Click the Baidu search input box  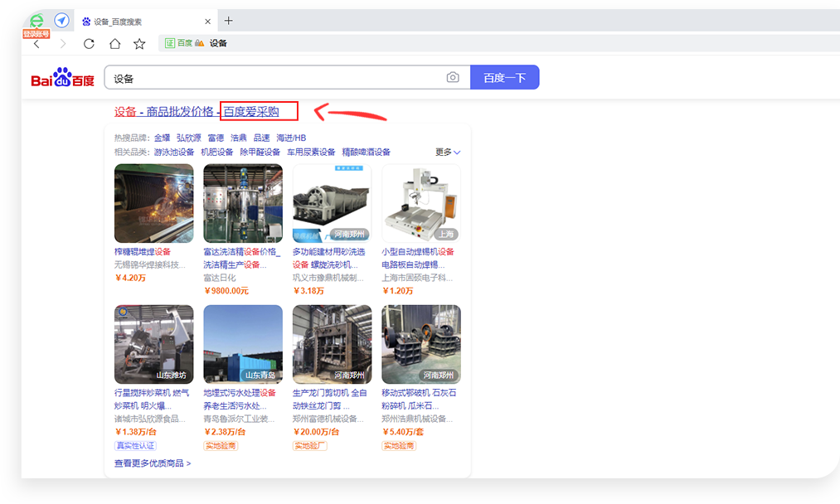pyautogui.click(x=278, y=78)
